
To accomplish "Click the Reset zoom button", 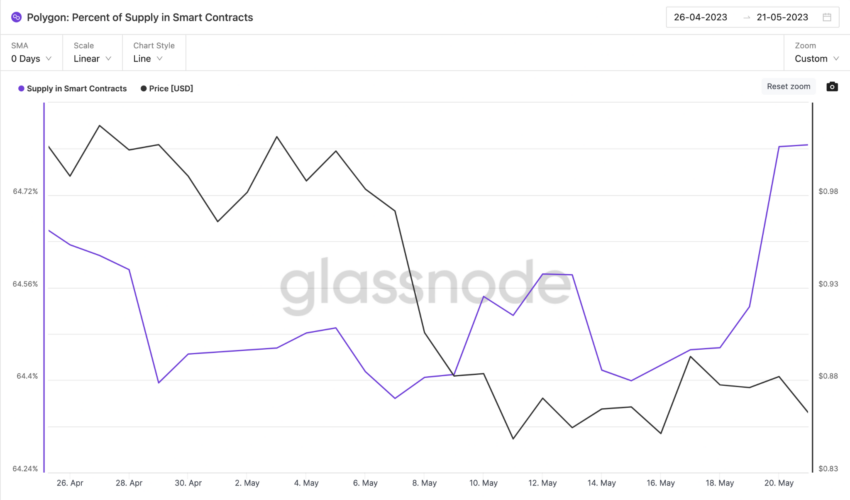I will (x=788, y=86).
